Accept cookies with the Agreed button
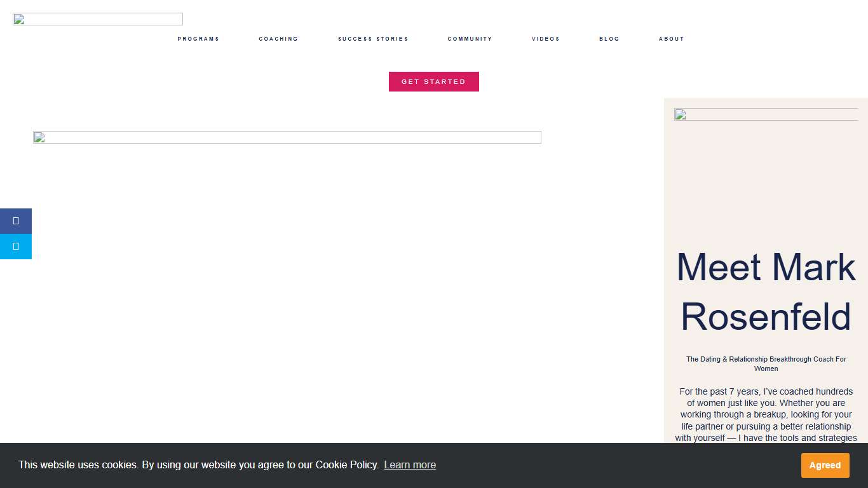 (x=825, y=465)
